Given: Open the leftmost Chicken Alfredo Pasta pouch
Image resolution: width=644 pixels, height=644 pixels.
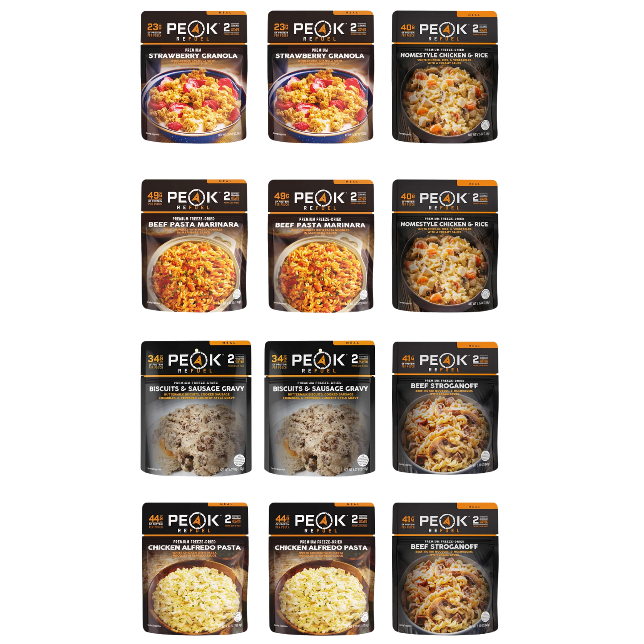Looking at the screenshot, I should tap(195, 568).
